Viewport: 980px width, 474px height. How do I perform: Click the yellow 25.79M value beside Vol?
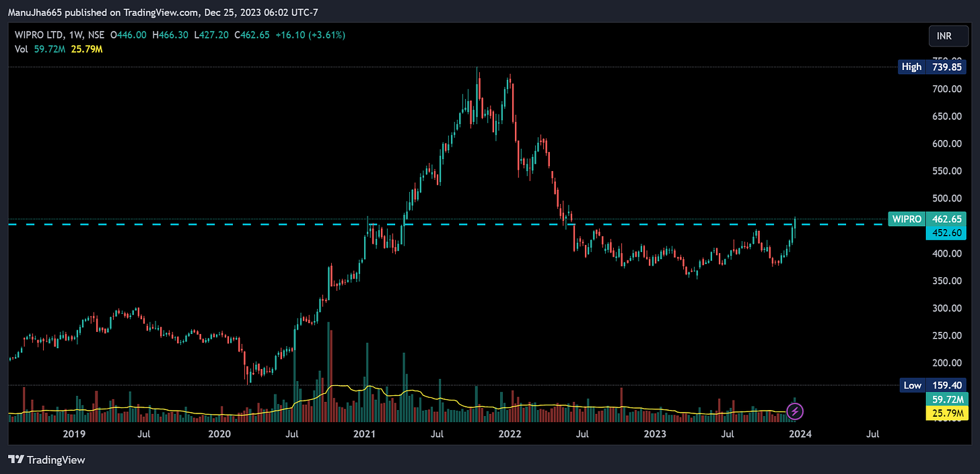tap(86, 49)
